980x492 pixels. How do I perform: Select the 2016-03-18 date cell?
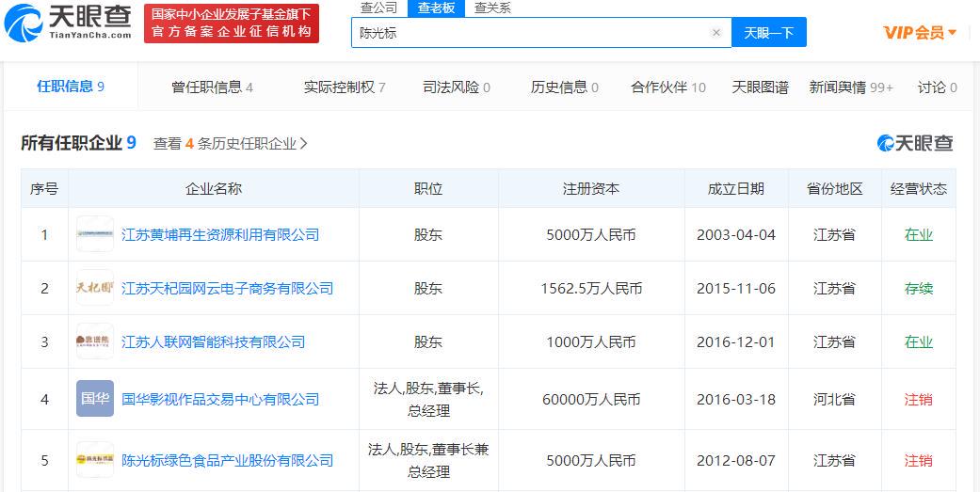736,399
